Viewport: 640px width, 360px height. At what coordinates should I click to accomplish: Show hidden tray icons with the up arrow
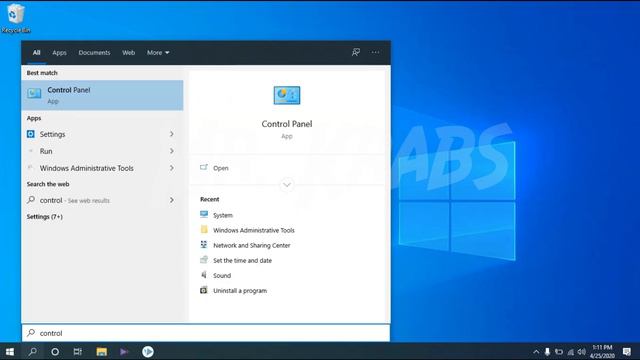536,352
